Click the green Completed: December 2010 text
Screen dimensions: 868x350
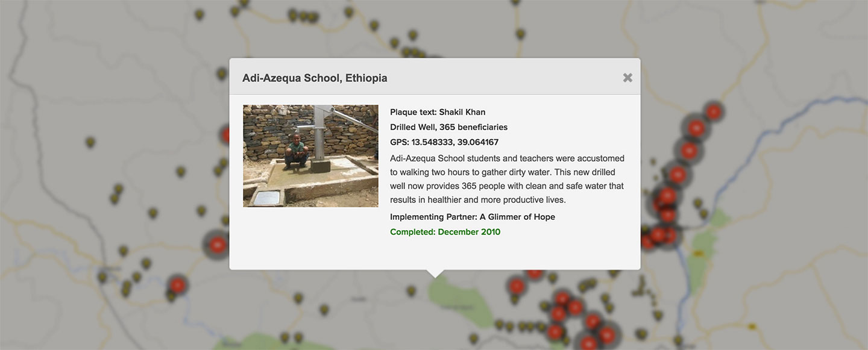pos(445,232)
